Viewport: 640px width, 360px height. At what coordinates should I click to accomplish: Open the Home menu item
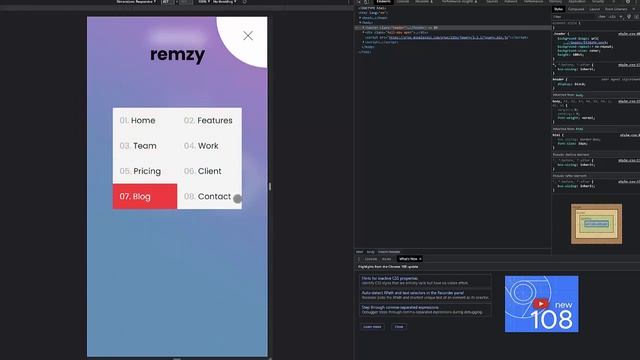(144, 120)
